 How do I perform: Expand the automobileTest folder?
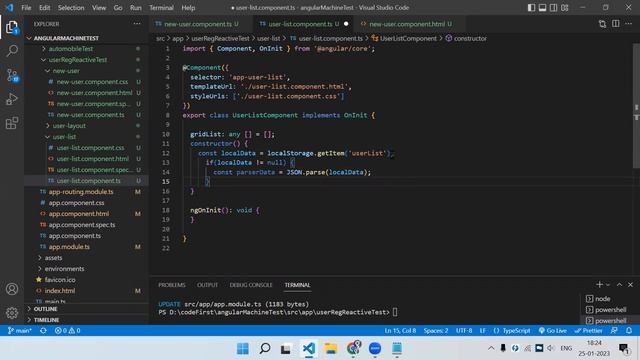(71, 49)
